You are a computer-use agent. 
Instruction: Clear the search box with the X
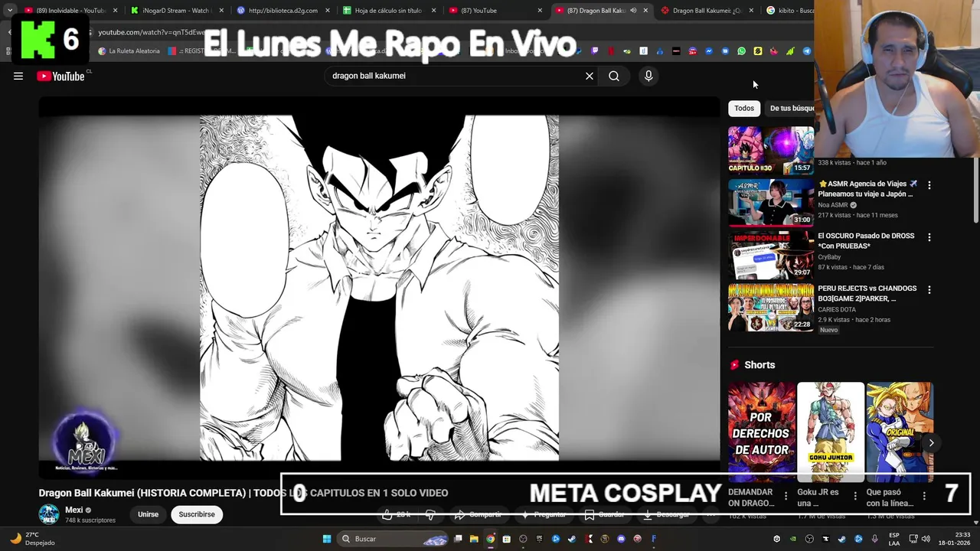(590, 76)
